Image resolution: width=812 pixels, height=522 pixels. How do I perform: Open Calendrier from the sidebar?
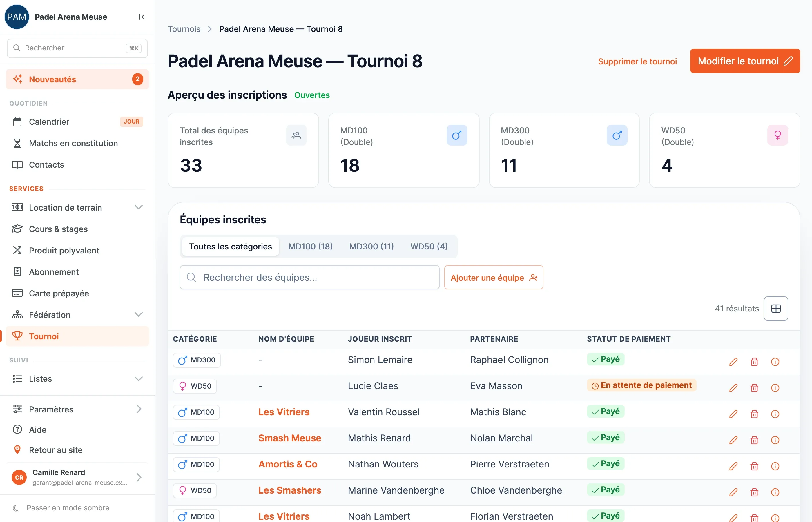(77, 122)
